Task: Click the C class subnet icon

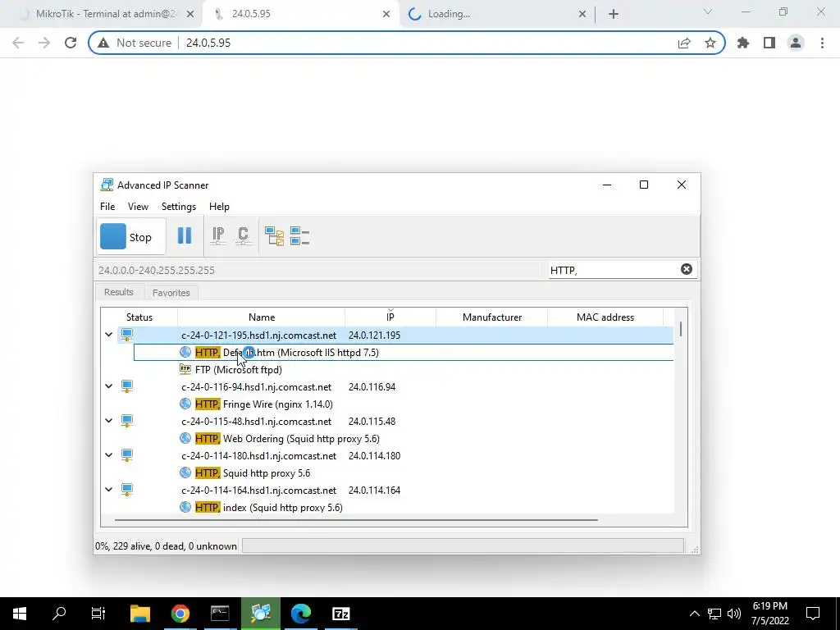Action: point(243,235)
